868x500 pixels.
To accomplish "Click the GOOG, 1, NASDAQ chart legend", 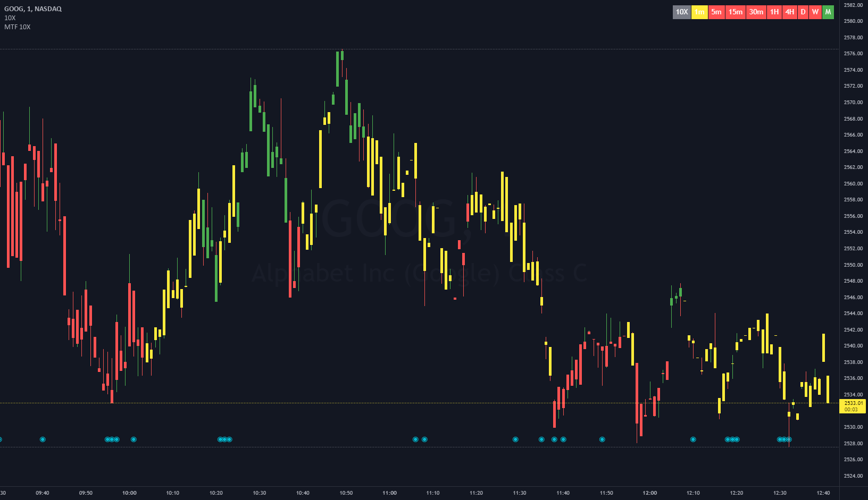I will click(x=33, y=9).
